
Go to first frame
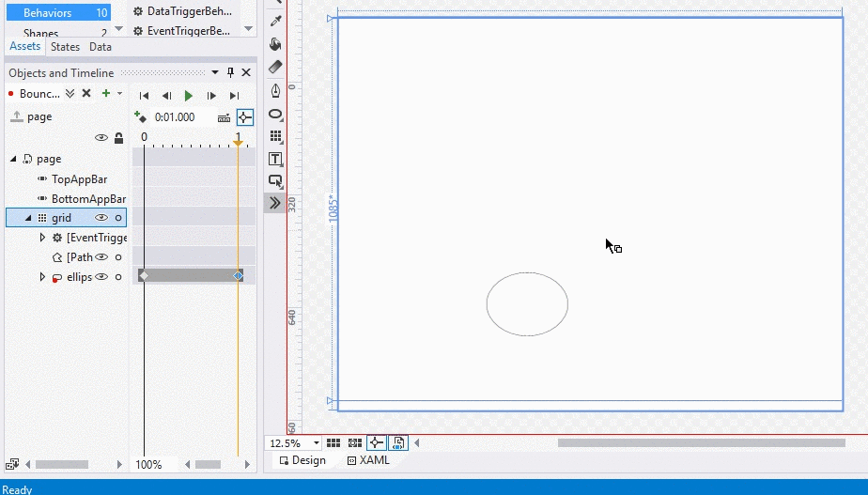tap(144, 96)
